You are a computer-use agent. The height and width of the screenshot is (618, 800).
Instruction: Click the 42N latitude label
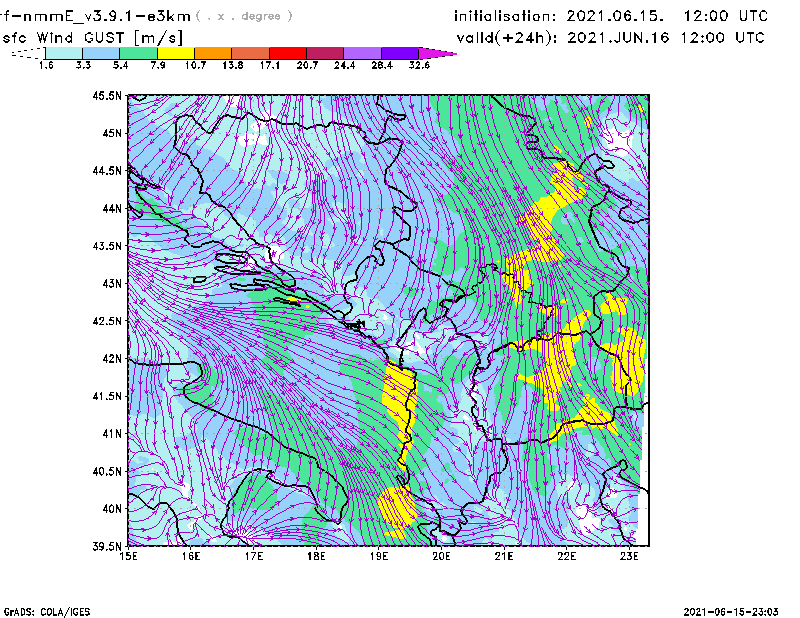pyautogui.click(x=112, y=359)
